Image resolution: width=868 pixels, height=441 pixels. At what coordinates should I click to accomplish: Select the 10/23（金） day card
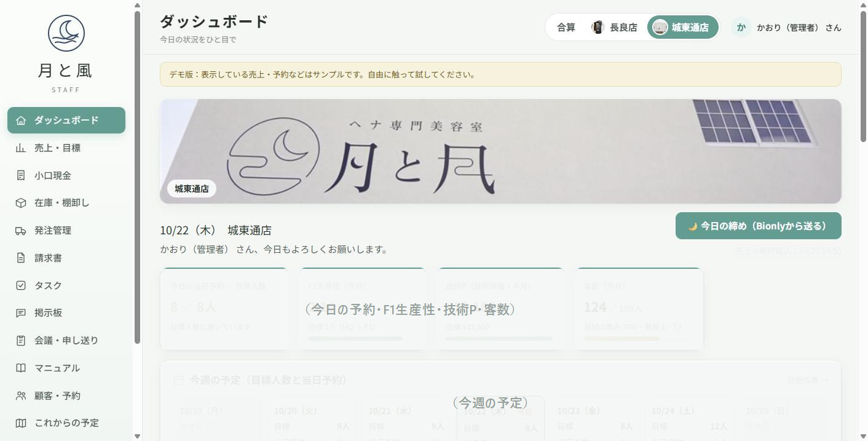point(595,419)
